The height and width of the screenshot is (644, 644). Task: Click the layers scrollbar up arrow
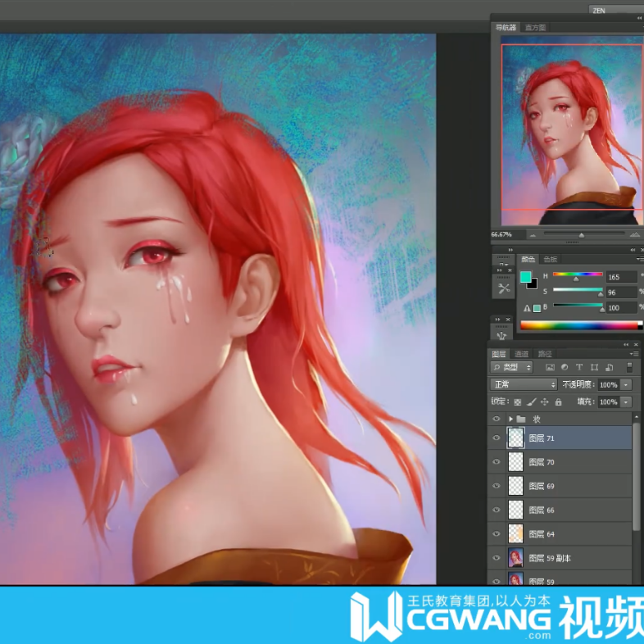coord(637,417)
